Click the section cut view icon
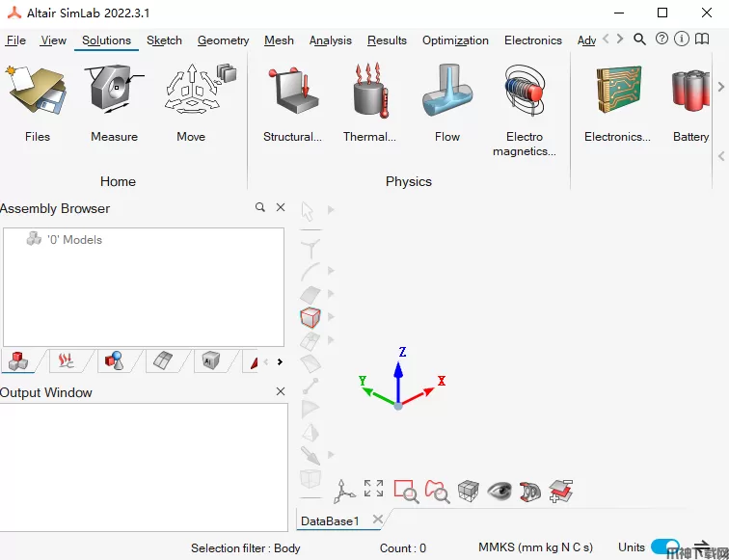This screenshot has width=729, height=560. tap(530, 492)
